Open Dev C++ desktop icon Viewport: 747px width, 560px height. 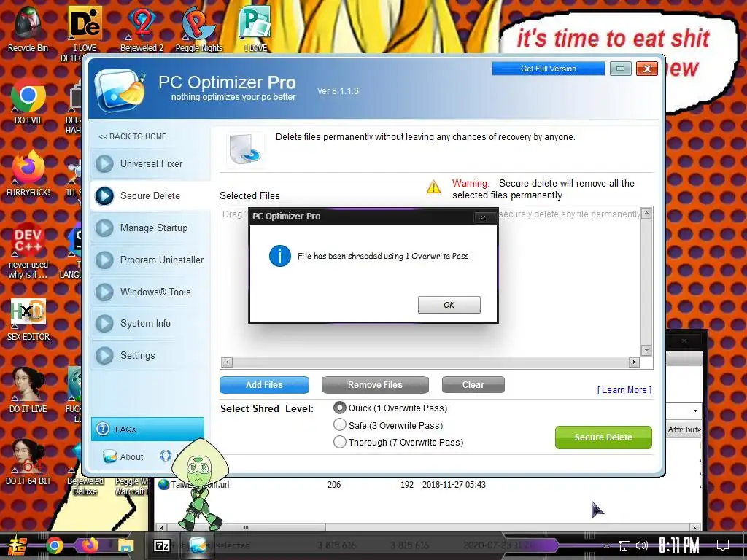(x=28, y=251)
